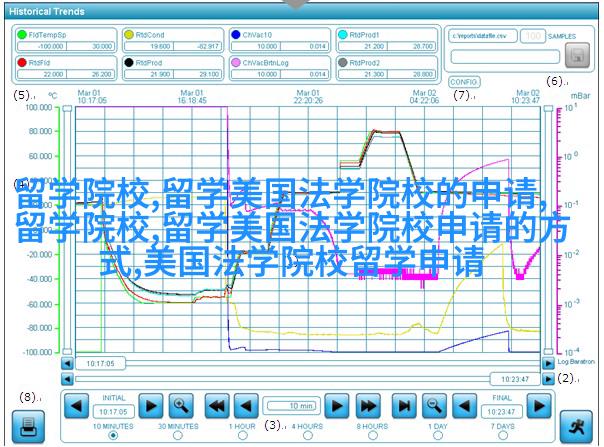This screenshot has width=604, height=447.
Task: Click the left temperature axis vertical slider
Action: (67, 230)
